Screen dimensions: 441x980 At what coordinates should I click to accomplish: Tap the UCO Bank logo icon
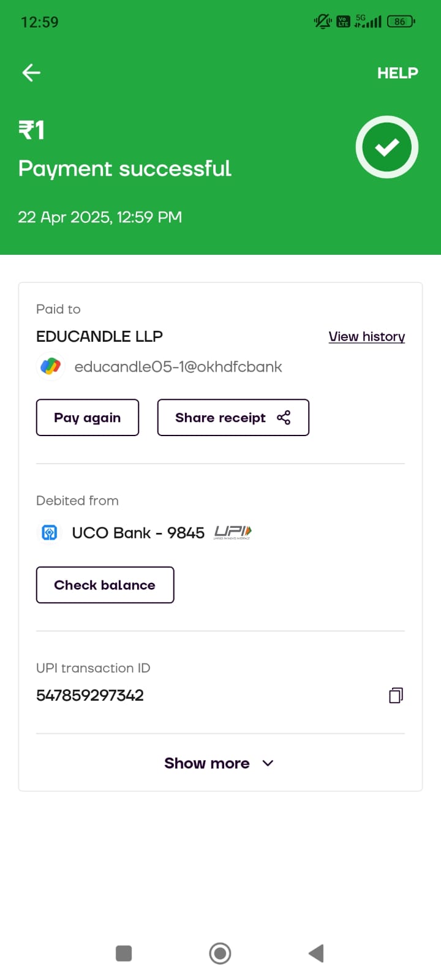pyautogui.click(x=50, y=532)
